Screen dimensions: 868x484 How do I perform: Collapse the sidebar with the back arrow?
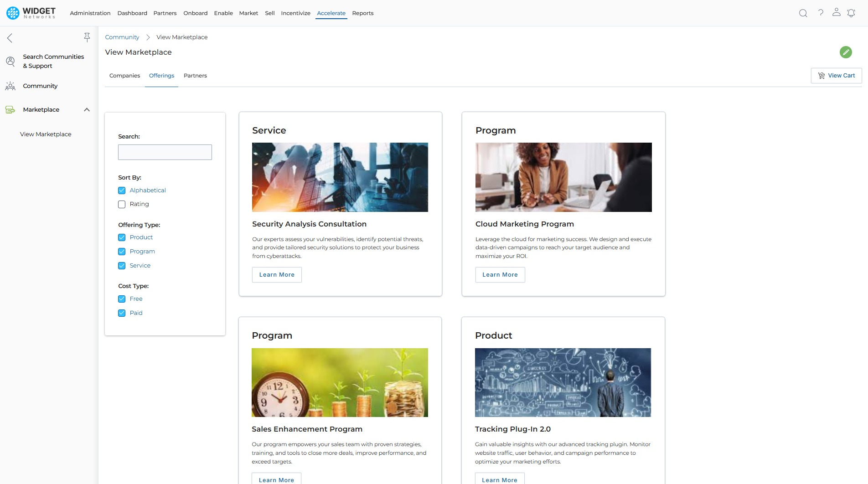coord(10,38)
